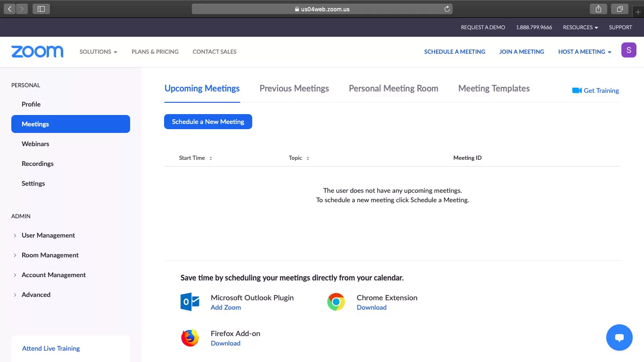The height and width of the screenshot is (362, 644).
Task: Open the purple user avatar menu
Action: click(x=628, y=50)
